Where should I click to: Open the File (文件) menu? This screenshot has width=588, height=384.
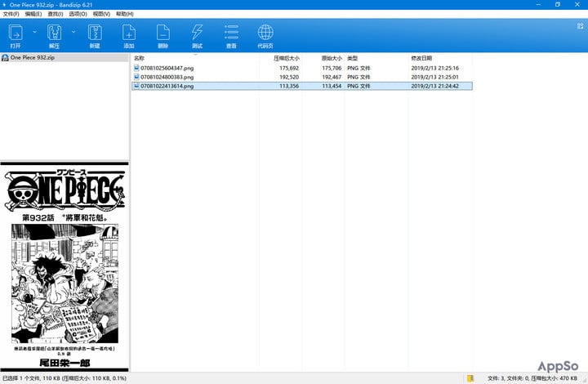[x=11, y=14]
